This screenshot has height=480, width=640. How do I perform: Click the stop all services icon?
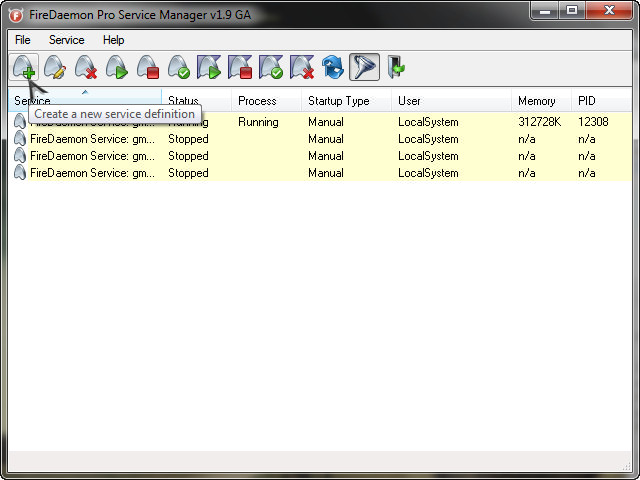click(240, 68)
